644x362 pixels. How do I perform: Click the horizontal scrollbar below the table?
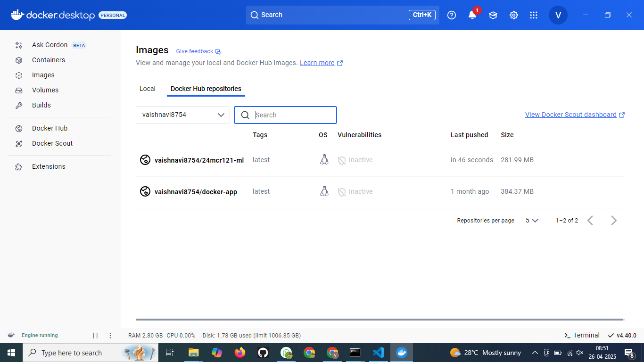[380, 320]
